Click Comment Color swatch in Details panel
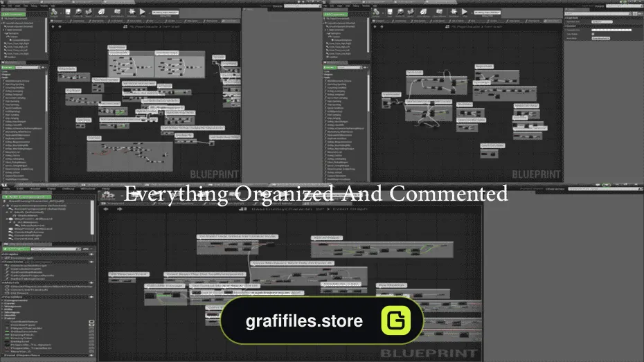Screen dimensions: 644x362 click(611, 30)
